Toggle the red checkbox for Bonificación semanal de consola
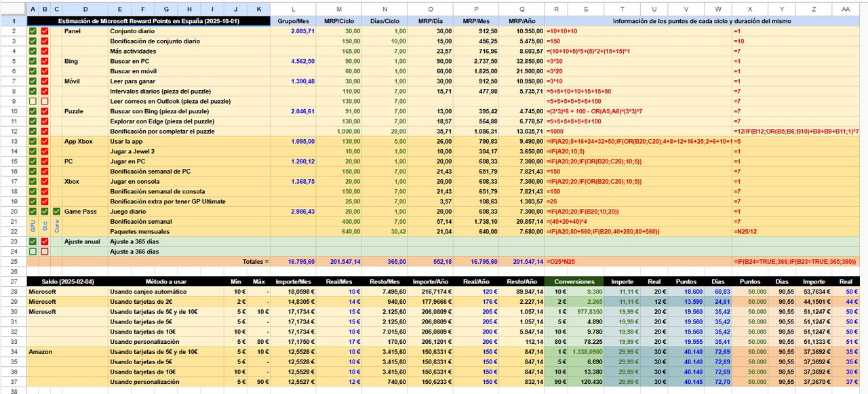868x394 pixels. (x=45, y=191)
